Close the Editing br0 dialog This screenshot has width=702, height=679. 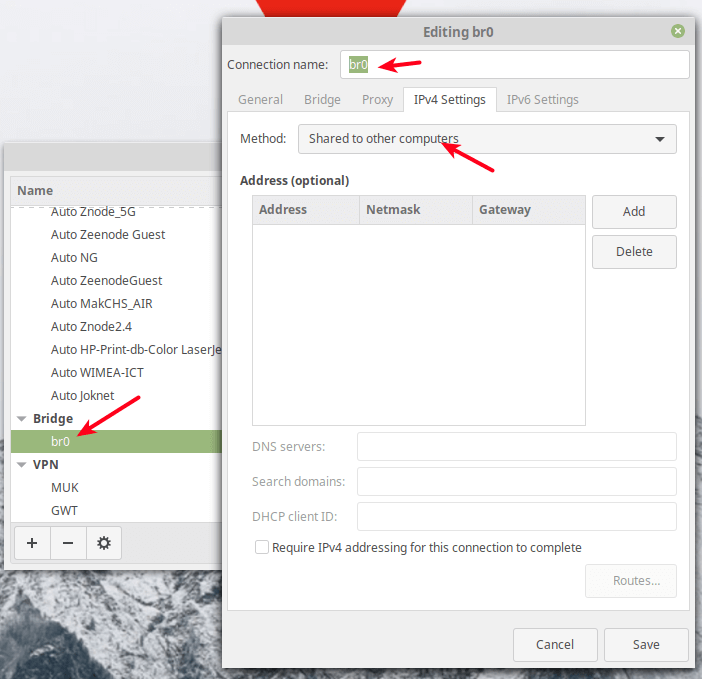677,31
